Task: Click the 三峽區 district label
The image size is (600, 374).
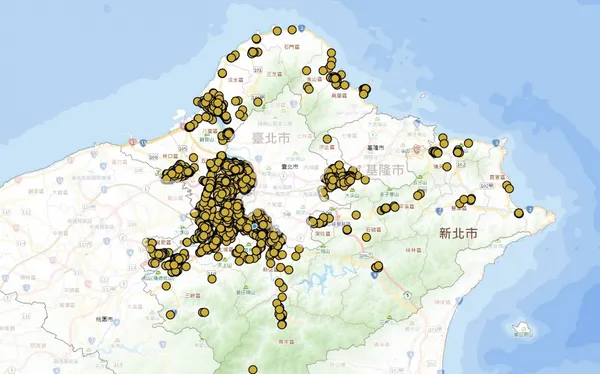Action: (x=192, y=296)
